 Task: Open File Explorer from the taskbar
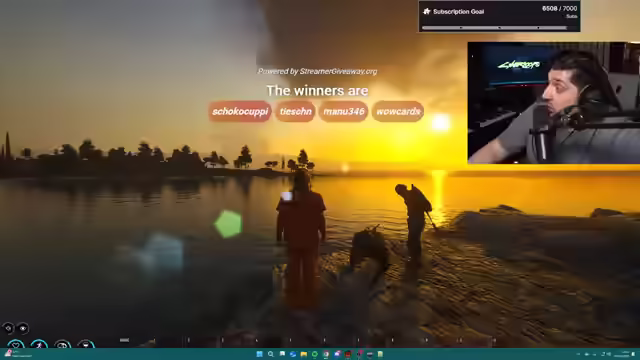[x=304, y=354]
